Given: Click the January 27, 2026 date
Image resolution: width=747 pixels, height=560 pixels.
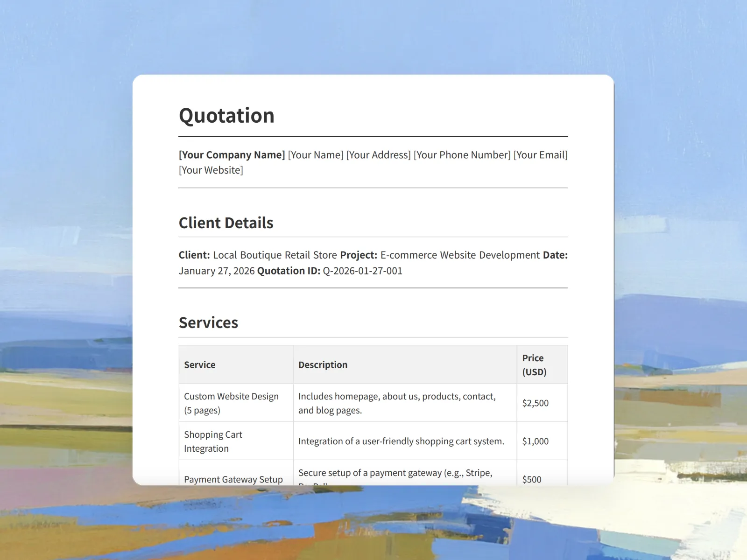Looking at the screenshot, I should click(217, 271).
